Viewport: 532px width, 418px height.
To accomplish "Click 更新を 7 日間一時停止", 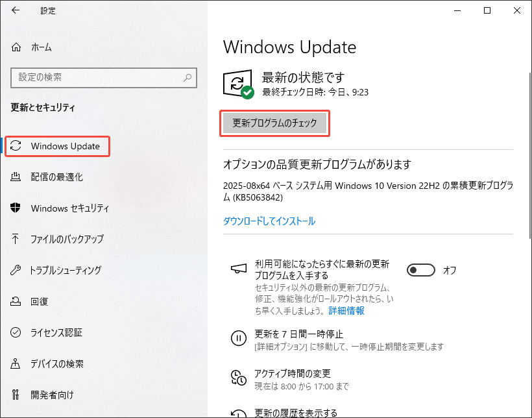I will pos(299,334).
